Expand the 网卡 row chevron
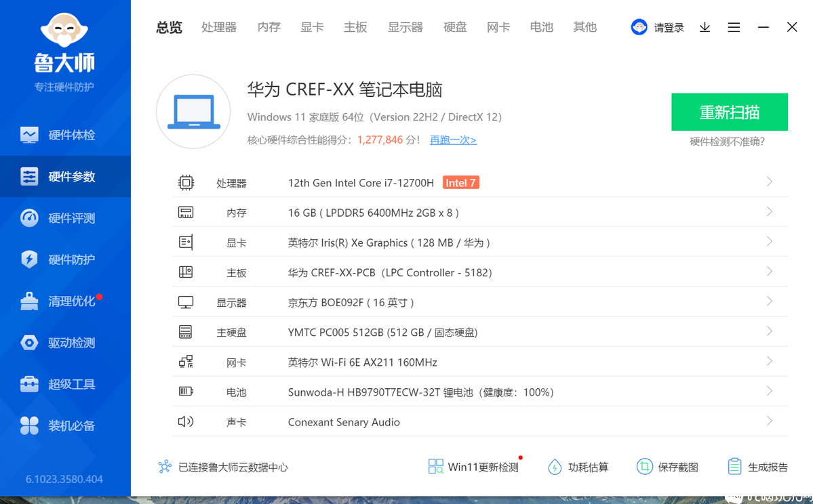 pos(770,361)
